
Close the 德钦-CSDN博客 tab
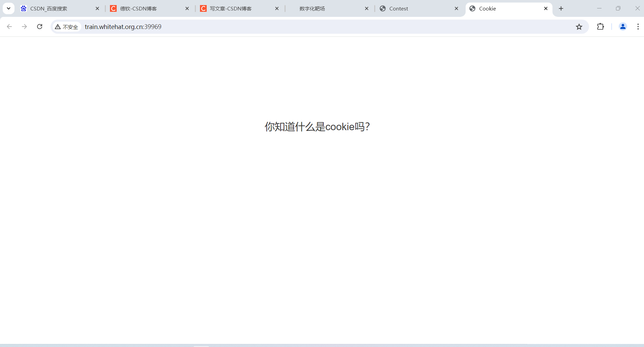(187, 8)
